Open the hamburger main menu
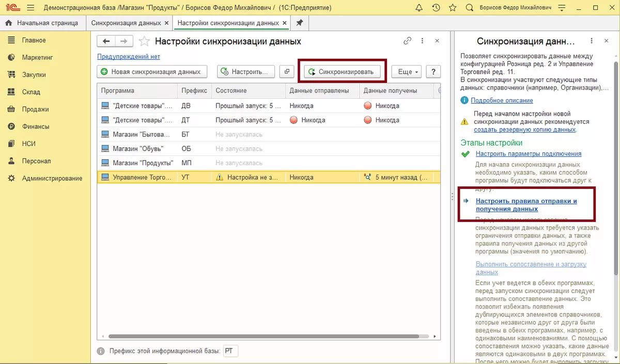The height and width of the screenshot is (364, 620). pos(30,8)
